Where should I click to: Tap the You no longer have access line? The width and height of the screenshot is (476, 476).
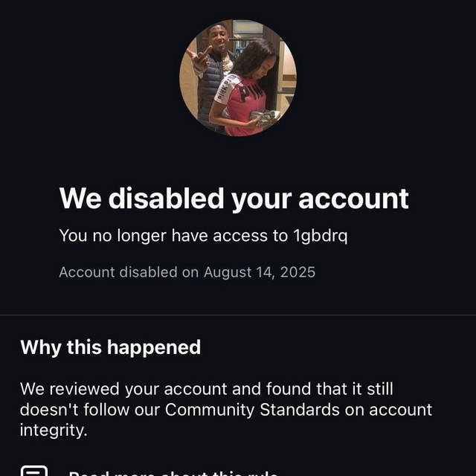(x=171, y=236)
